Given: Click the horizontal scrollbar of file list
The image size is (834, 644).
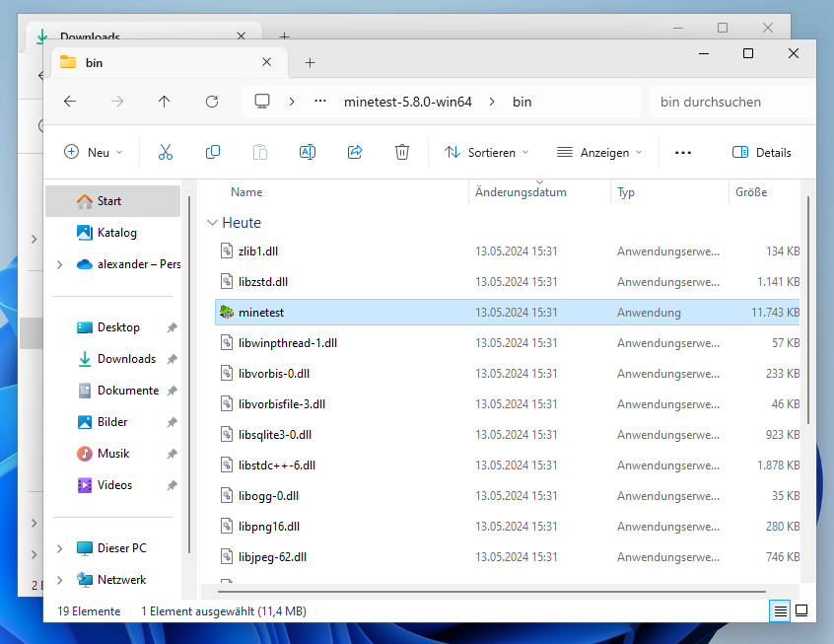Looking at the screenshot, I should click(x=492, y=592).
